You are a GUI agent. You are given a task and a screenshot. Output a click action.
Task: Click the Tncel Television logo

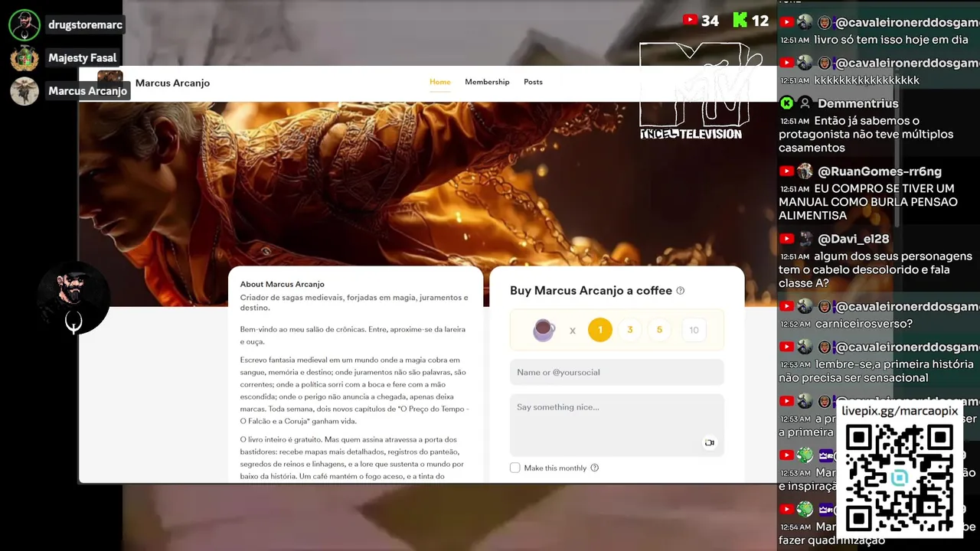[x=701, y=90]
